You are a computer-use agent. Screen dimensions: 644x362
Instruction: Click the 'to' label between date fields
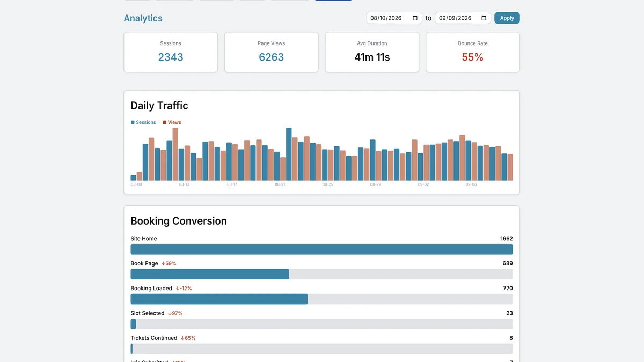[x=428, y=18]
